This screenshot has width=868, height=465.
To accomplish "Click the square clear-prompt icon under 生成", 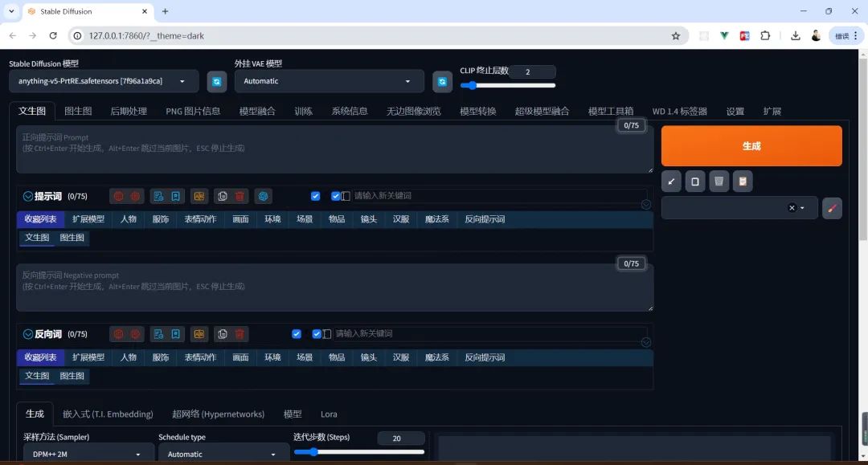I will click(x=694, y=182).
